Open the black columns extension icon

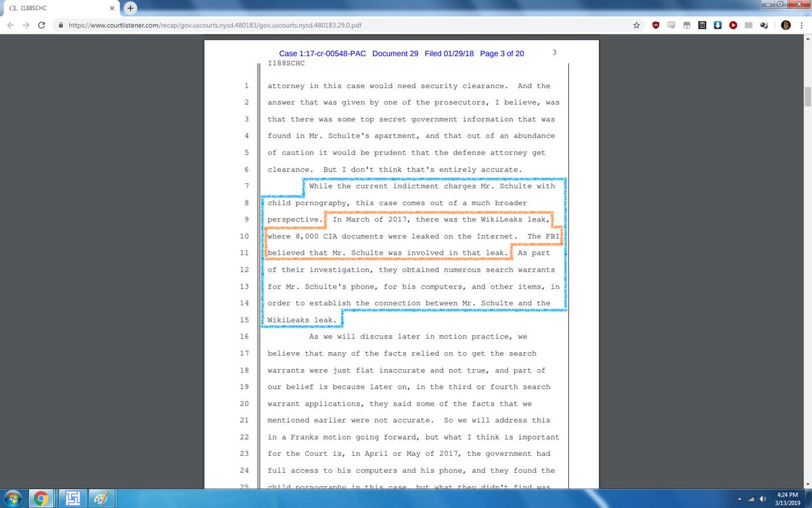coord(702,25)
